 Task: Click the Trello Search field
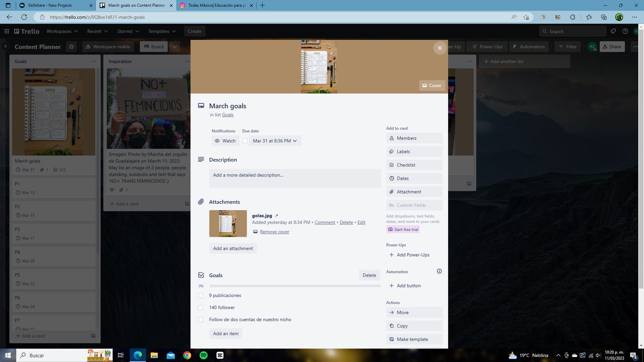point(573,31)
